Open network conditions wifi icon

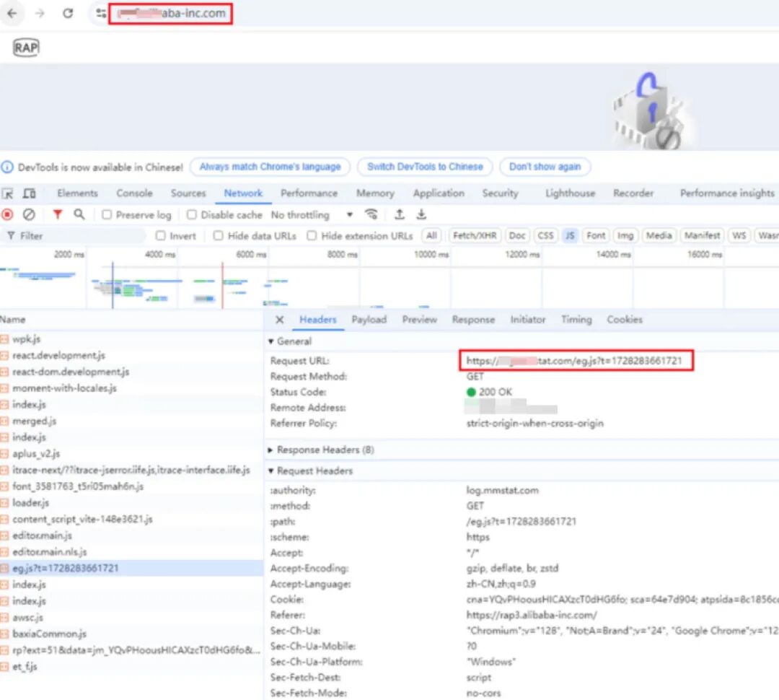click(x=371, y=215)
